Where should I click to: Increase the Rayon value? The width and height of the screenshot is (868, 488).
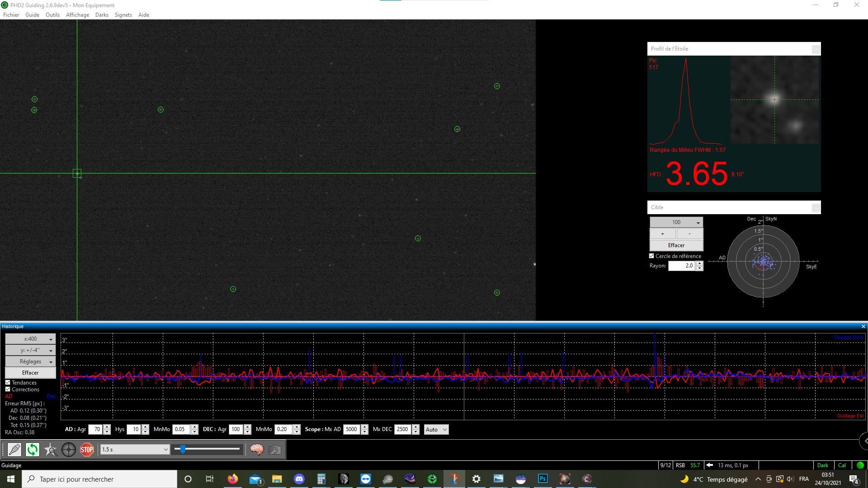point(699,264)
